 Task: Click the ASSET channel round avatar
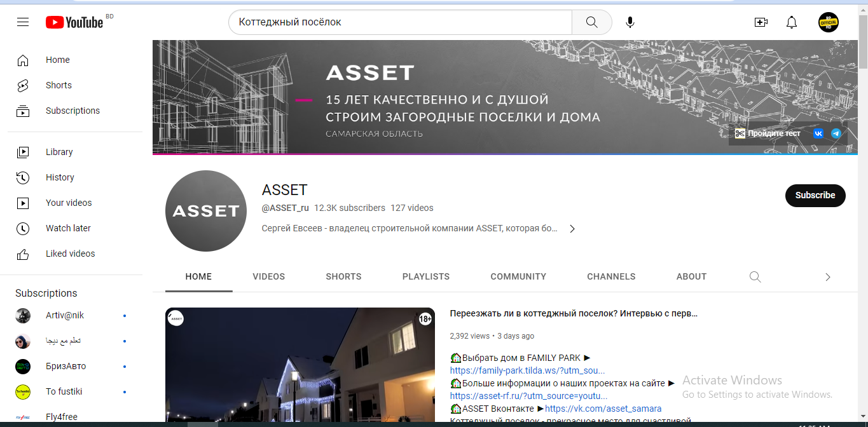click(206, 211)
